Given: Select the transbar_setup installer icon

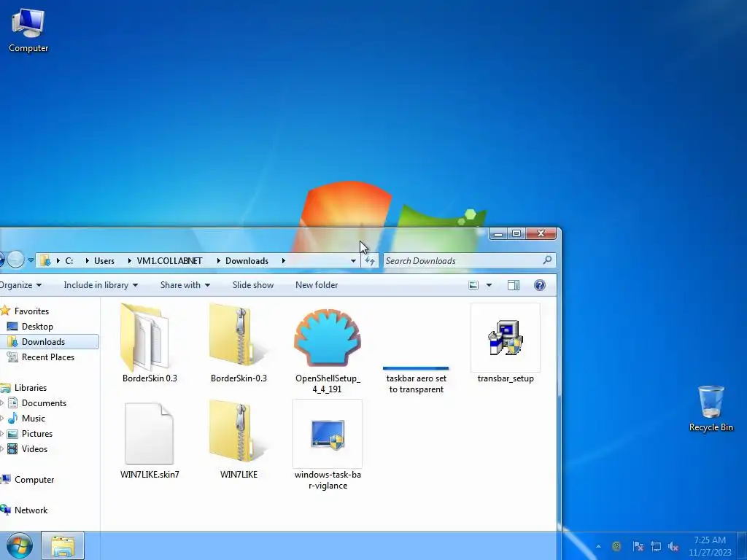Looking at the screenshot, I should [506, 338].
